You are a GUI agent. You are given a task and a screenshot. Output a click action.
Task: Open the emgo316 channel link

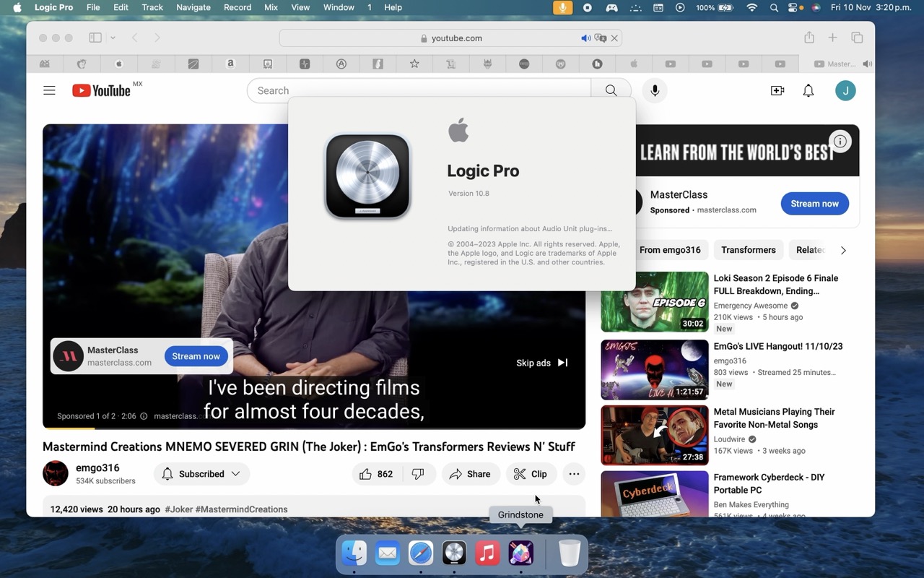97,468
